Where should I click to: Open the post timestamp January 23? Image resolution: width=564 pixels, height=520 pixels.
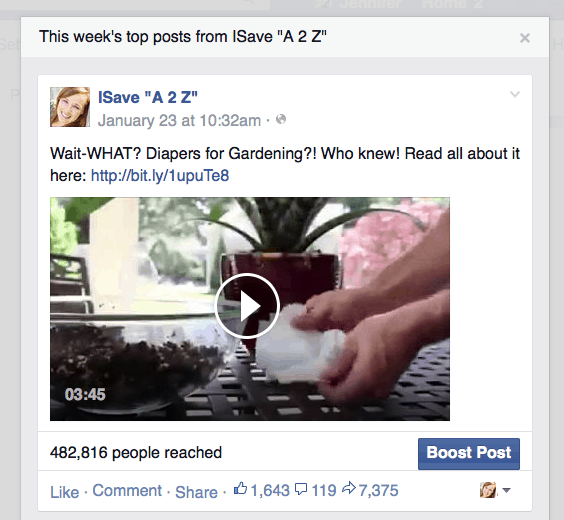coord(179,120)
